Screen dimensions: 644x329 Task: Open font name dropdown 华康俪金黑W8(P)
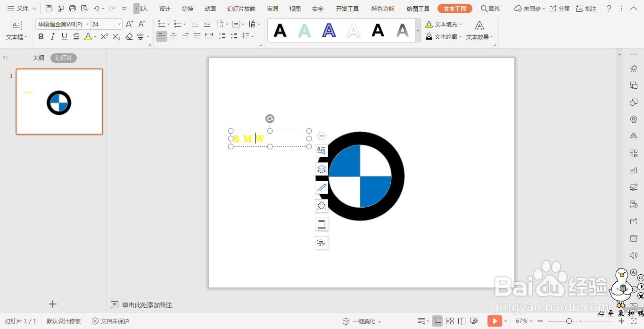(87, 24)
